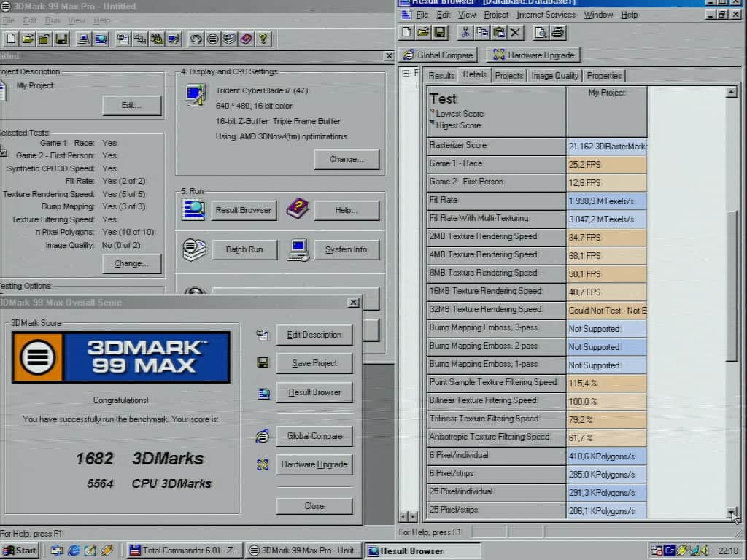Open Internet Services menu

click(x=546, y=15)
